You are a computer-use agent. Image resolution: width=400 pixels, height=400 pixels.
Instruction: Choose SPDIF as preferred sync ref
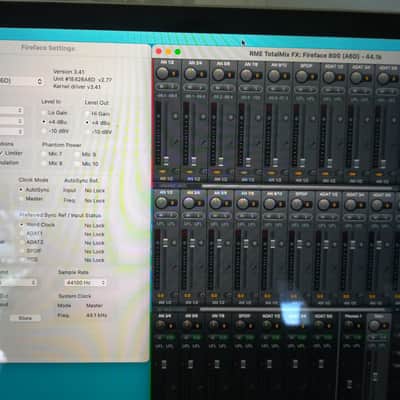[x=23, y=251]
